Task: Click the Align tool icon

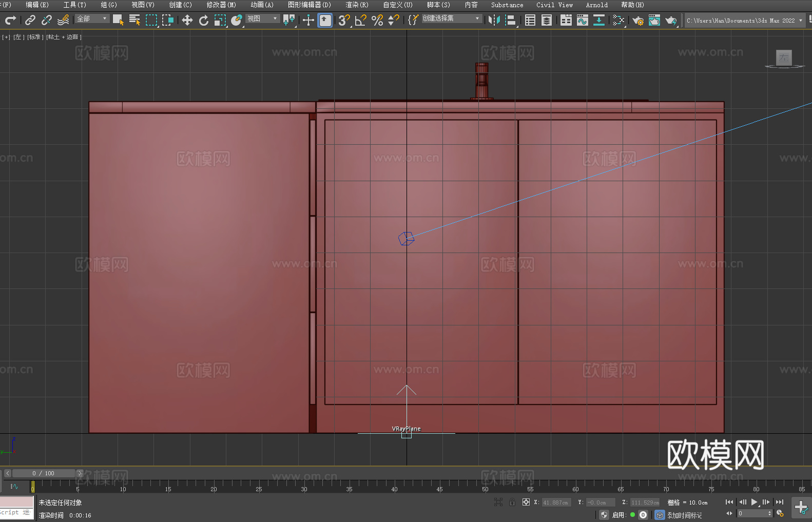Action: click(x=511, y=20)
